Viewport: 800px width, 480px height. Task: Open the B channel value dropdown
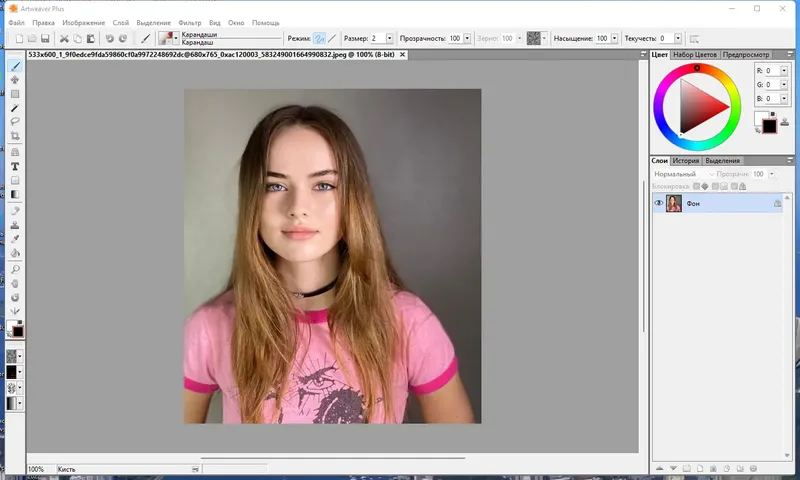[x=784, y=98]
